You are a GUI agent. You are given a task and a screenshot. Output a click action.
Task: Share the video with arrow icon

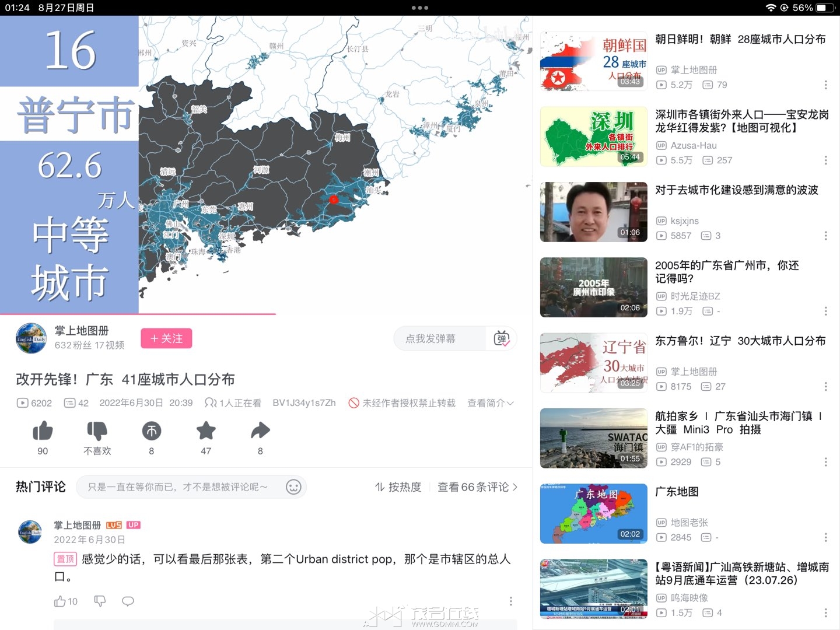pos(260,431)
